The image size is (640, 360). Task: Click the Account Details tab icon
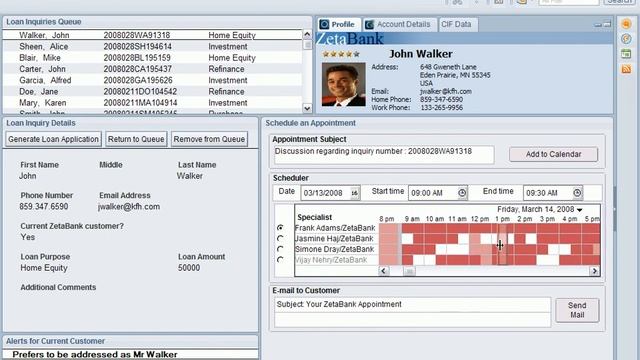click(369, 25)
